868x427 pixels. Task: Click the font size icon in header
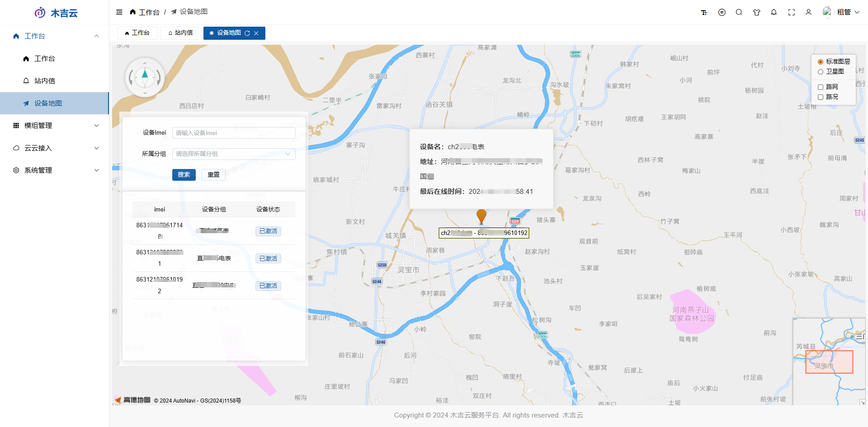coord(704,12)
